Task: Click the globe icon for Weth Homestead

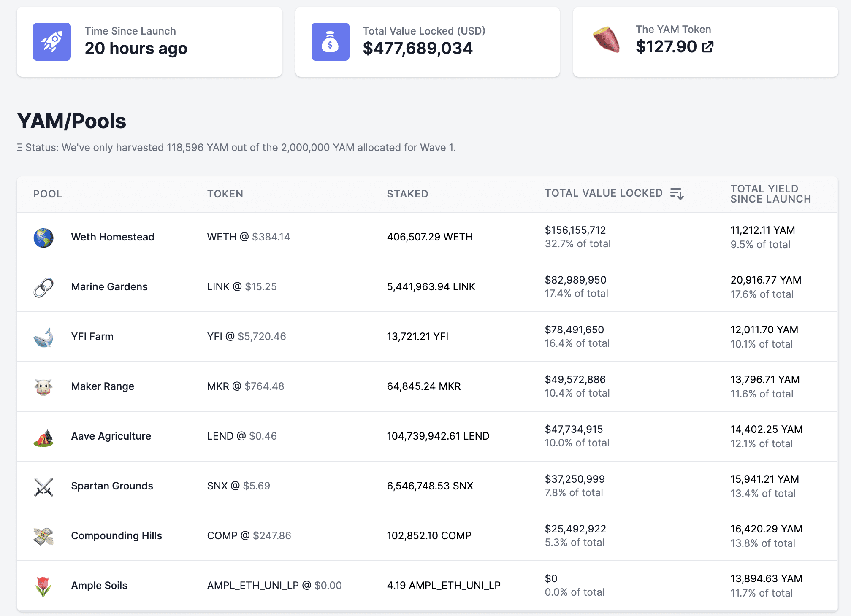Action: coord(43,238)
